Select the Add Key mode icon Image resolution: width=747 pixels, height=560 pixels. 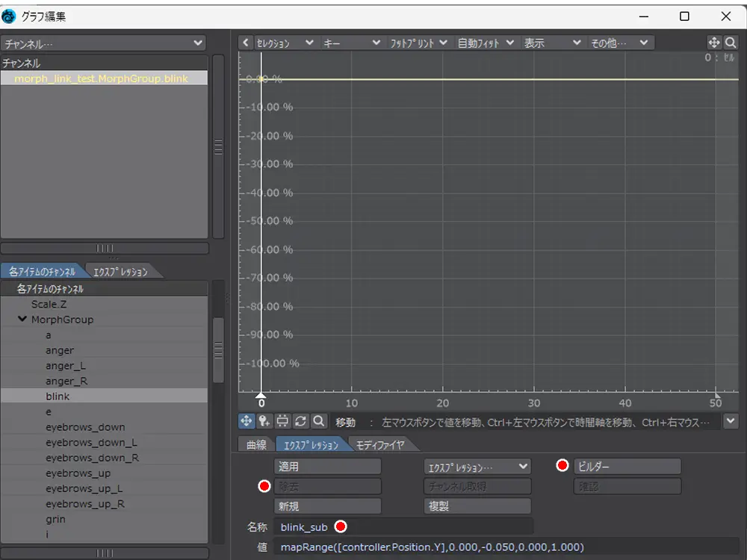tap(264, 421)
